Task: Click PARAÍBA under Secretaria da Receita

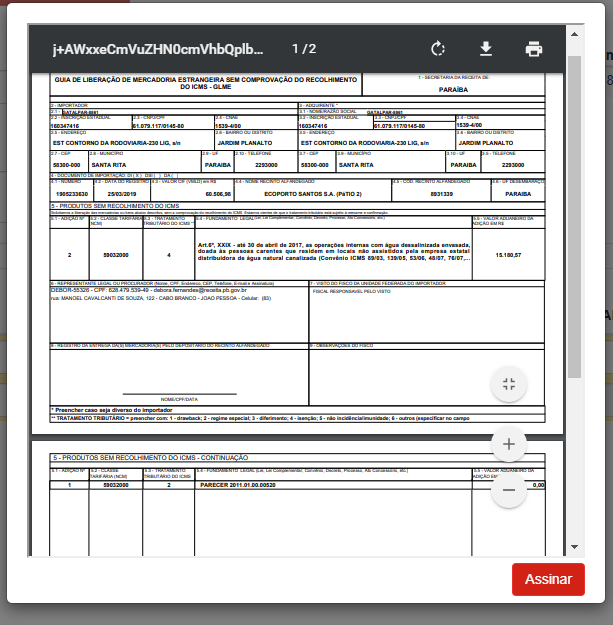Action: pyautogui.click(x=453, y=90)
